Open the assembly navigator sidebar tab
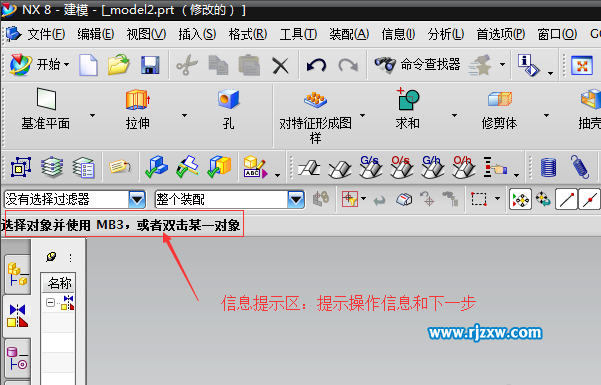 (x=18, y=275)
